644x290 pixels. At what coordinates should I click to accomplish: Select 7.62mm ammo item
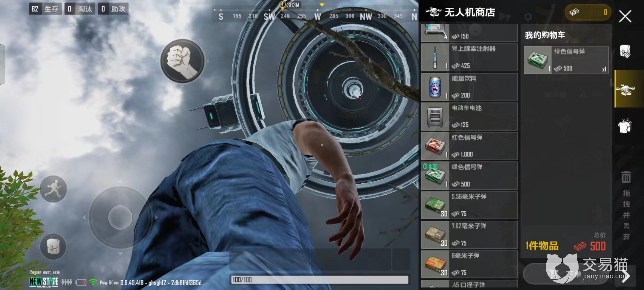[469, 235]
